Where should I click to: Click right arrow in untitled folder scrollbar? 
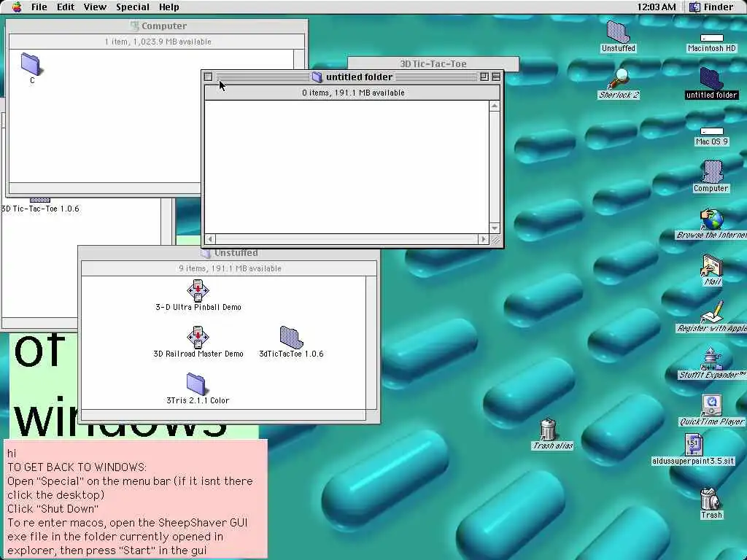pos(484,239)
